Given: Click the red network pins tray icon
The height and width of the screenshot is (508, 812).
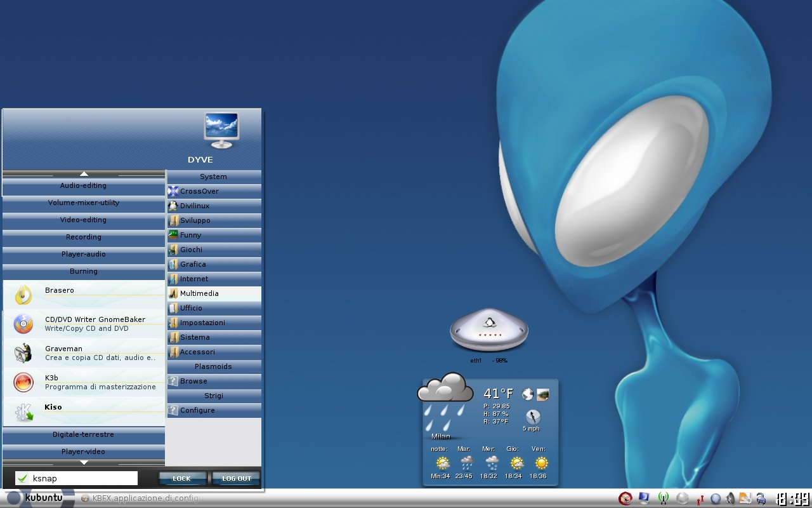Looking at the screenshot, I should (x=700, y=499).
